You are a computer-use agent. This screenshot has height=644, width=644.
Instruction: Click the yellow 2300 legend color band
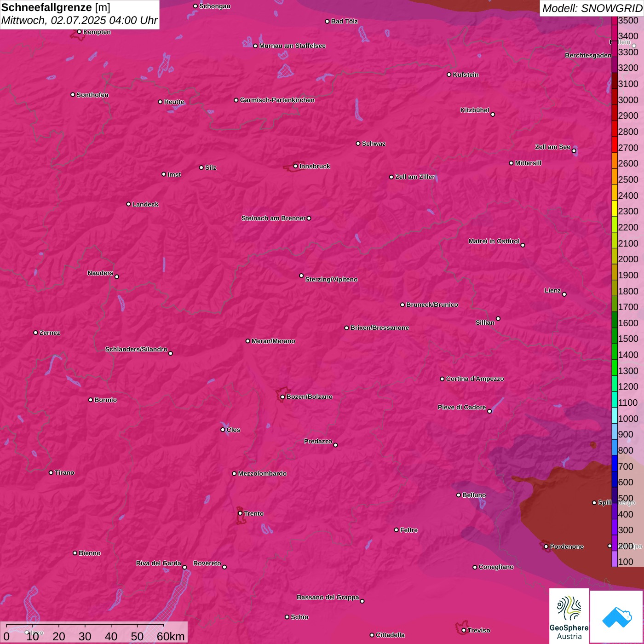(x=615, y=208)
